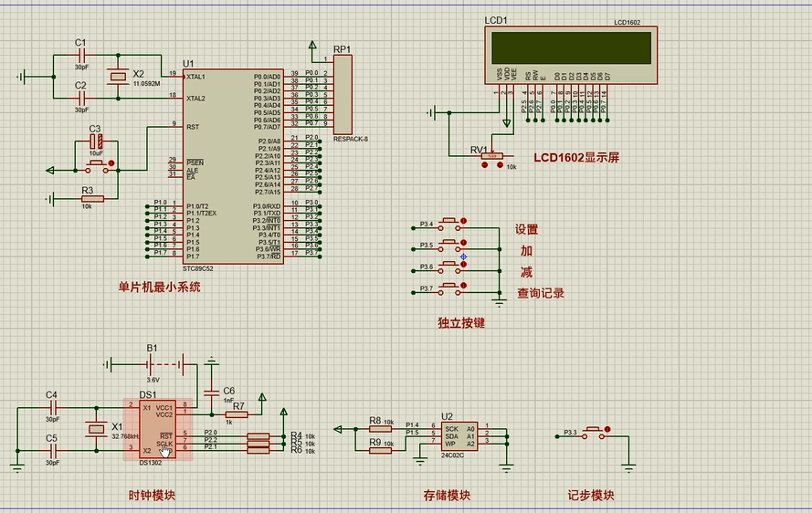Screen dimensions: 812x513
Task: Click the XTAL1 pin label on U1
Action: tap(195, 77)
